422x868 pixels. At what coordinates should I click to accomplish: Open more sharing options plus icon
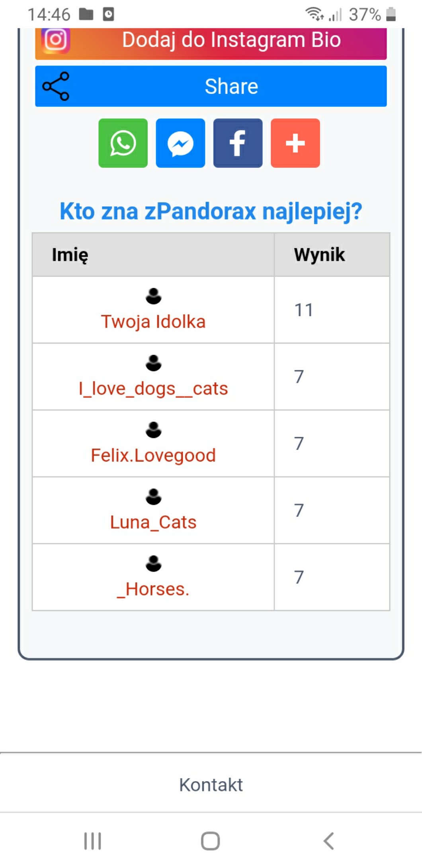click(x=295, y=143)
